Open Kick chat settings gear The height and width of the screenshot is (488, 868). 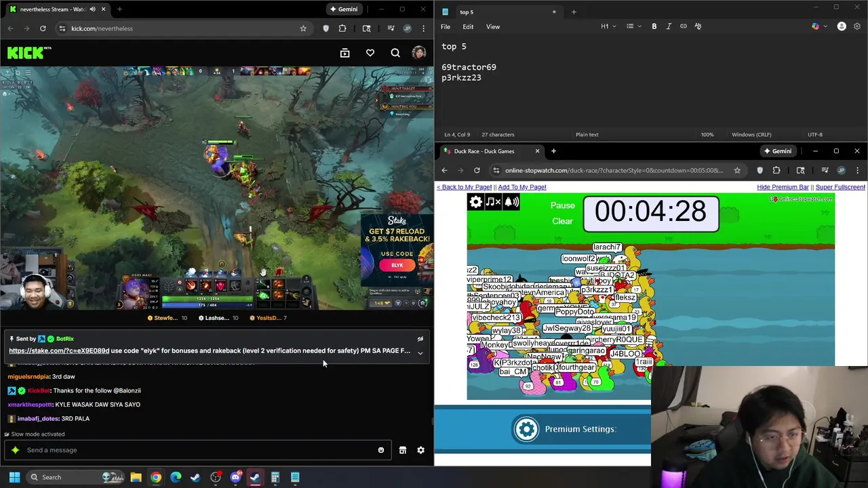(x=420, y=450)
